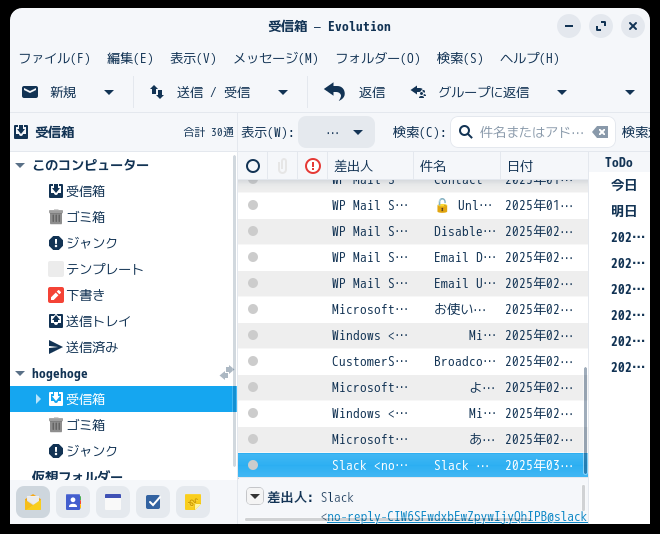Collapse the message header 差出人 expander
660x534 pixels.
tap(255, 496)
